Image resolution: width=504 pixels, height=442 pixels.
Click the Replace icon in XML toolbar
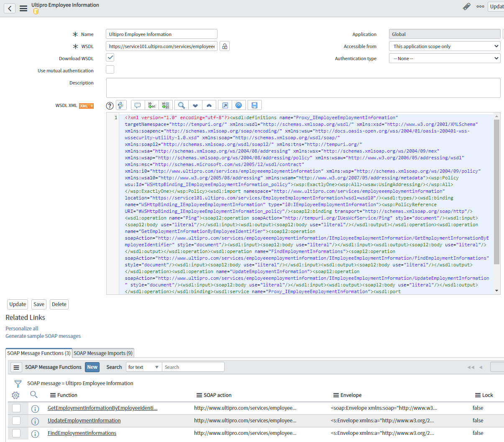tap(151, 105)
